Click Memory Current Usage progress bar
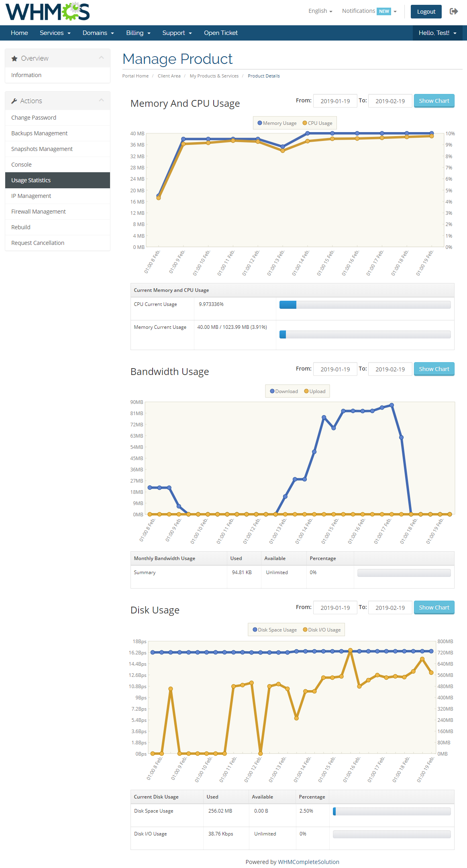Screen dimensions: 467x868 365,334
